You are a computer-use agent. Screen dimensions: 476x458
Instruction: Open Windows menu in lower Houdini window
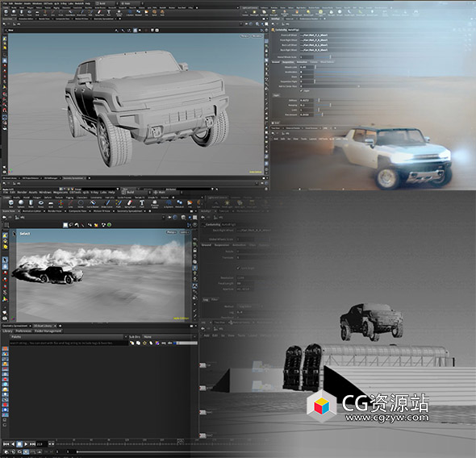pos(45,192)
